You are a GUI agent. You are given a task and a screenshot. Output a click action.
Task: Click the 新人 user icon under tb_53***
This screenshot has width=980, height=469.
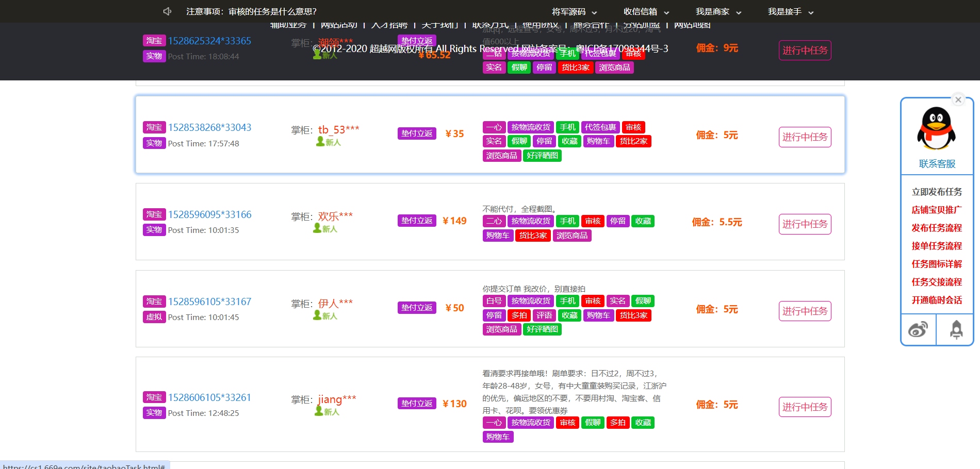coord(329,142)
